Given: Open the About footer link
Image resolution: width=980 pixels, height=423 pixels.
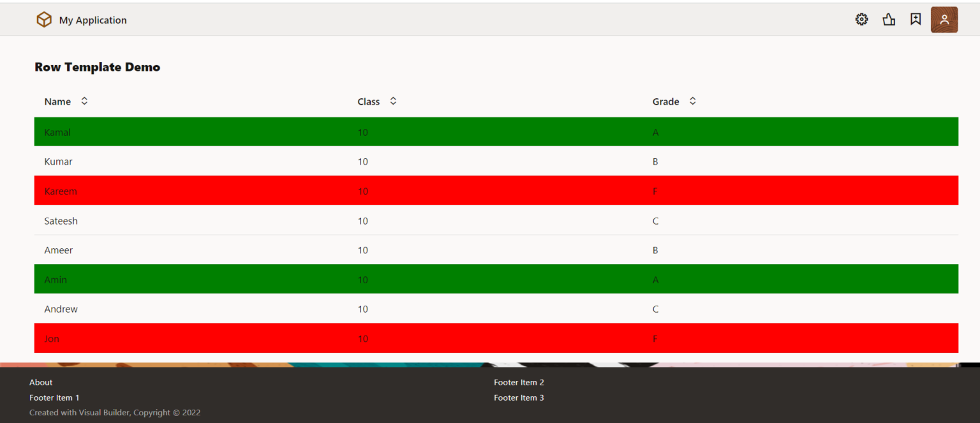Looking at the screenshot, I should (x=40, y=382).
